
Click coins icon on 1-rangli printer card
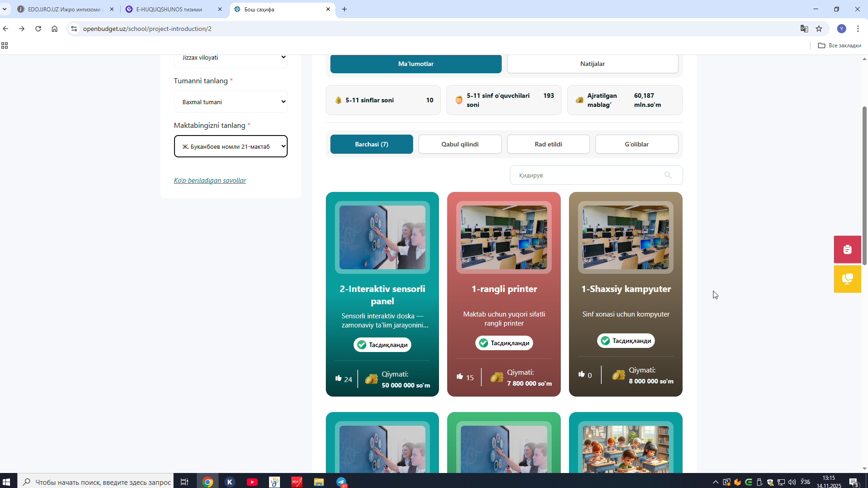point(497,377)
